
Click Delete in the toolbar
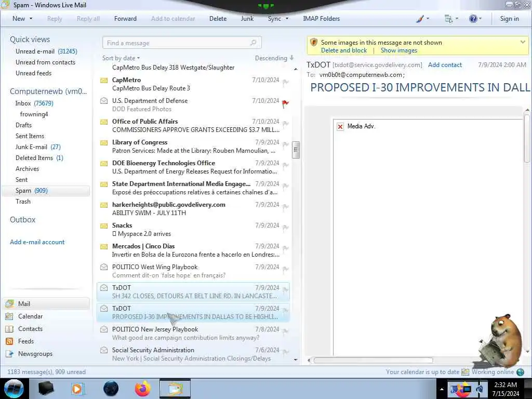pyautogui.click(x=218, y=19)
